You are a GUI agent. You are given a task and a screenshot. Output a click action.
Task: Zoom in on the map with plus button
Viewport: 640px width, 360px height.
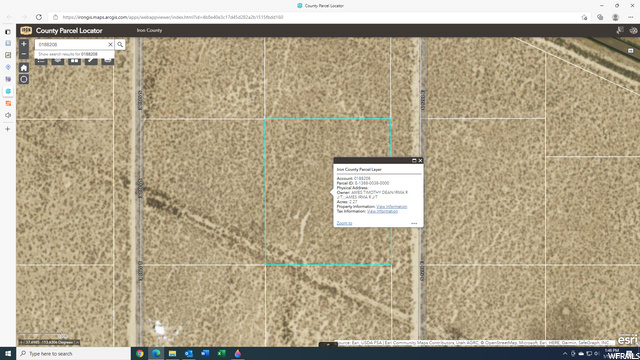pyautogui.click(x=24, y=44)
